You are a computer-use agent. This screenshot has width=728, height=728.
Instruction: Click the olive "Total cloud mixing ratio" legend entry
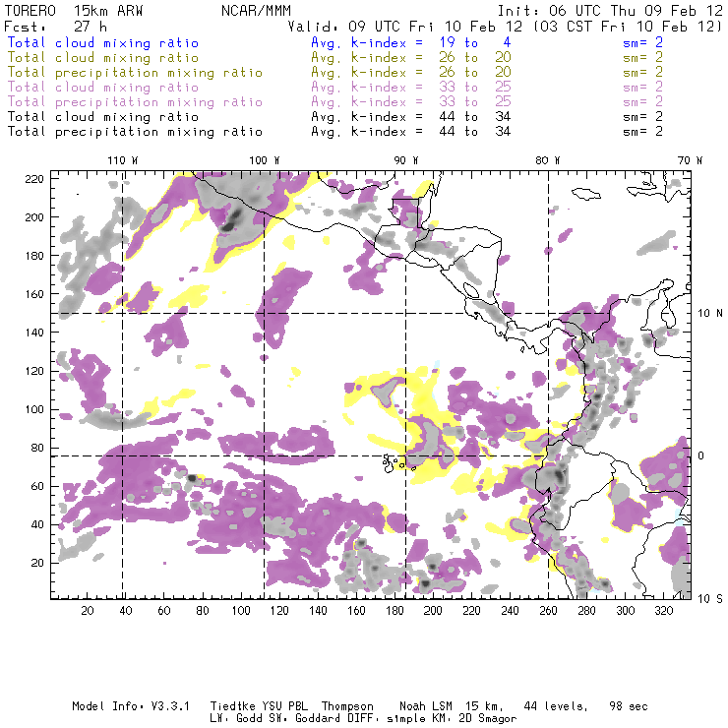pos(103,58)
